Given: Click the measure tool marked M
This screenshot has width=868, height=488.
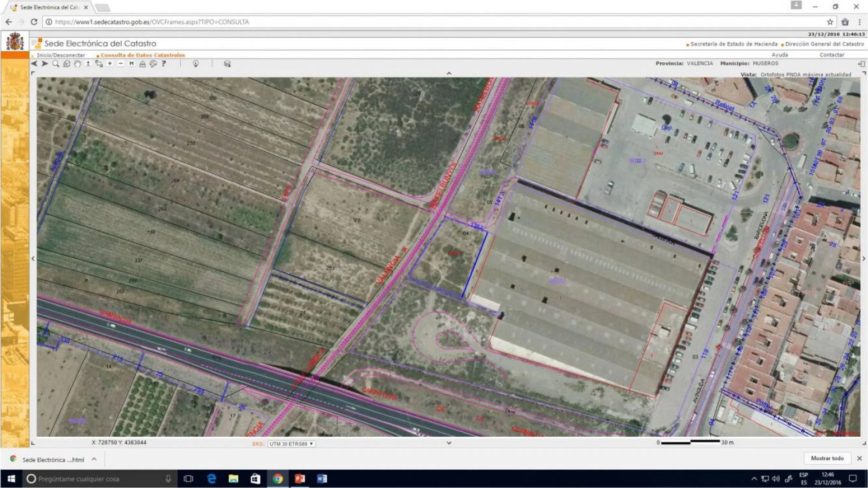Looking at the screenshot, I should pyautogui.click(x=132, y=64).
